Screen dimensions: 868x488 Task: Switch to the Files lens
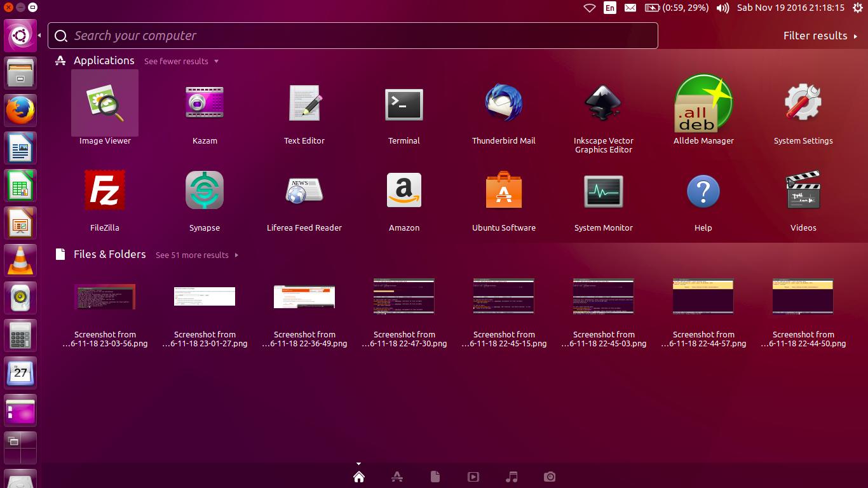click(x=435, y=477)
